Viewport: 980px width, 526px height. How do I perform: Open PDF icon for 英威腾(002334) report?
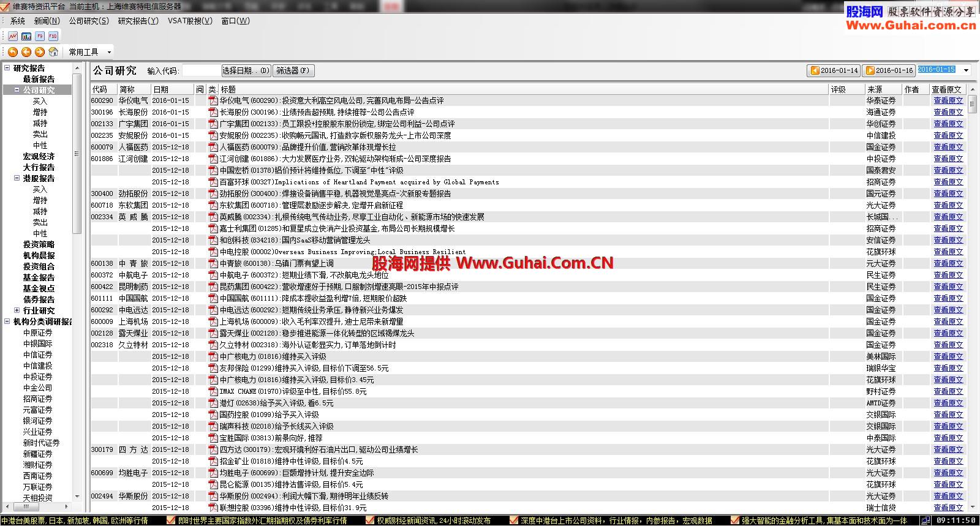click(x=213, y=217)
